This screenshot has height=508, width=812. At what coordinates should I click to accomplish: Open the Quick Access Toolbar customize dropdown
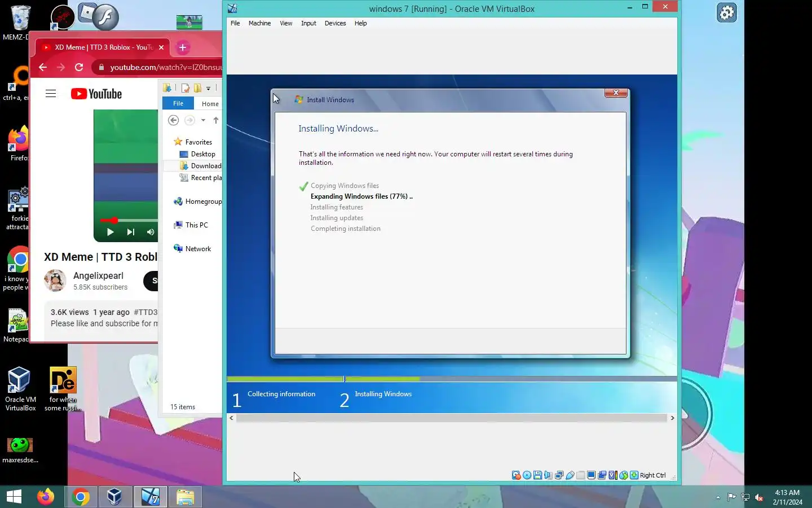pos(208,88)
